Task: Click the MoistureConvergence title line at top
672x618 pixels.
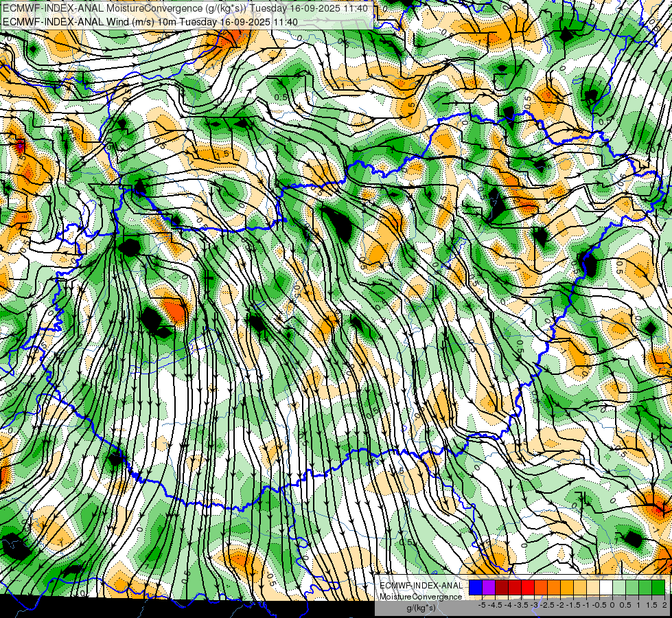Action: (185, 8)
